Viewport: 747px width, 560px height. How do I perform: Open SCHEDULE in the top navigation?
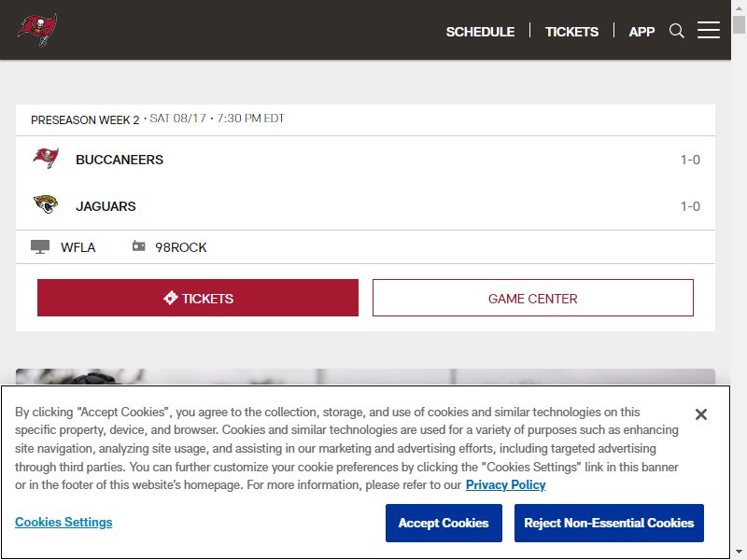[480, 32]
